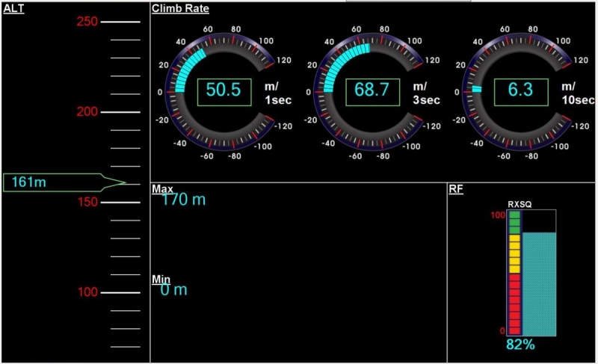
Task: Open the Climb Rate panel header
Action: tap(180, 8)
